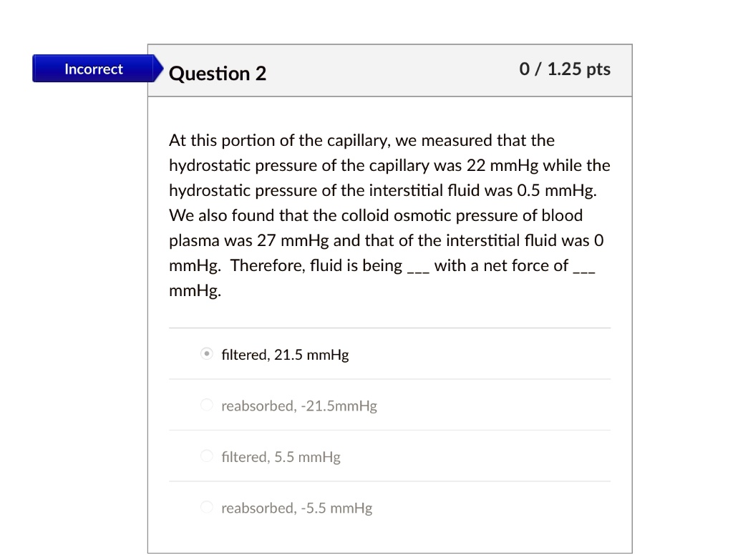Screen dimensions: 733x560
Task: Click the Incorrect status badge
Action: (x=93, y=69)
